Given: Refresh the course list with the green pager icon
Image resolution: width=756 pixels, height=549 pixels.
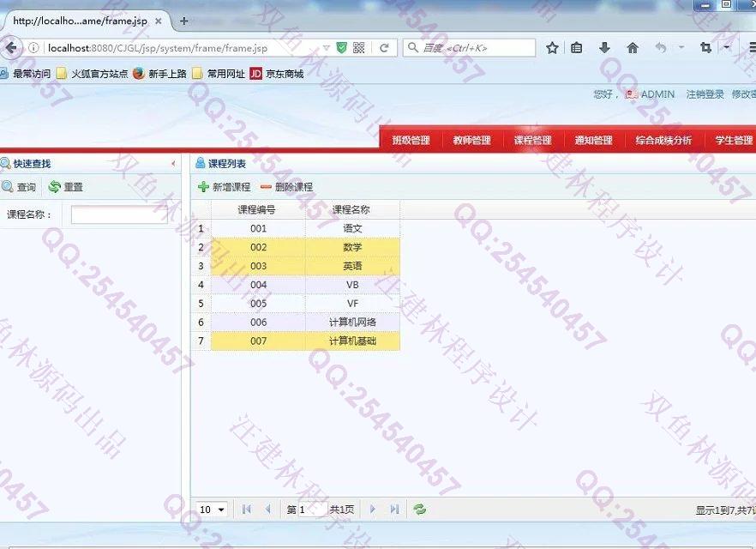Looking at the screenshot, I should point(419,509).
